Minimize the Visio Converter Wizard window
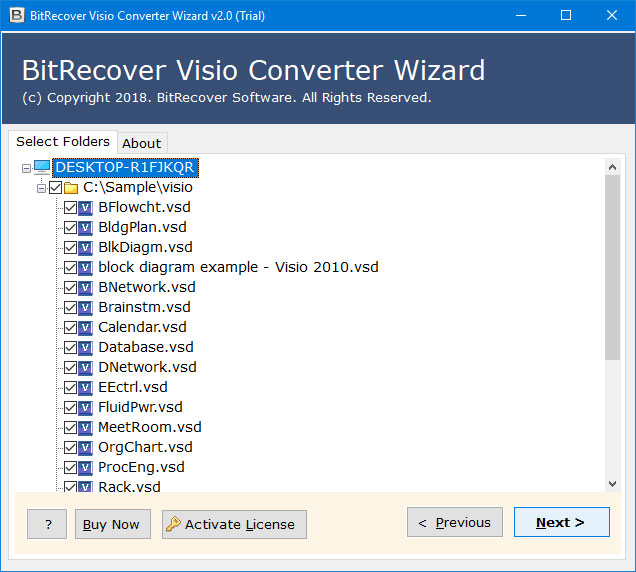This screenshot has height=572, width=636. (x=521, y=15)
